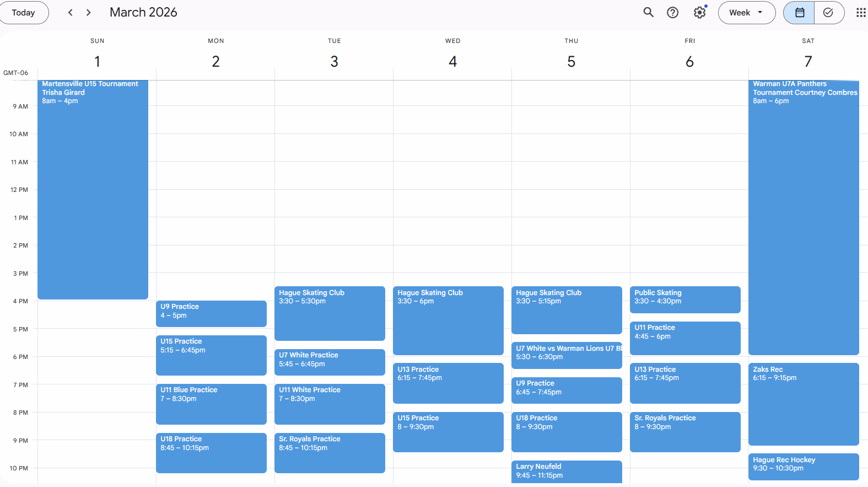868x487 pixels.
Task: Select the Zaks Rec event
Action: coord(803,403)
